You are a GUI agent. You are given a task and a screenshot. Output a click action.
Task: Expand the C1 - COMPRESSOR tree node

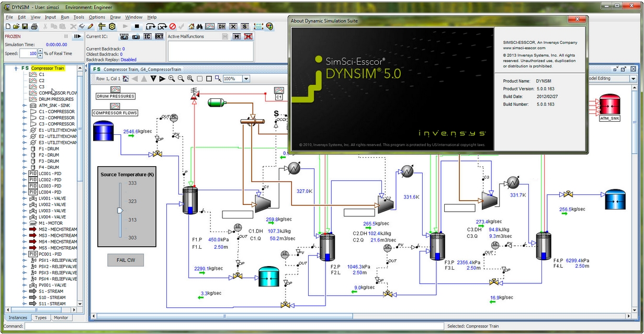pyautogui.click(x=24, y=112)
